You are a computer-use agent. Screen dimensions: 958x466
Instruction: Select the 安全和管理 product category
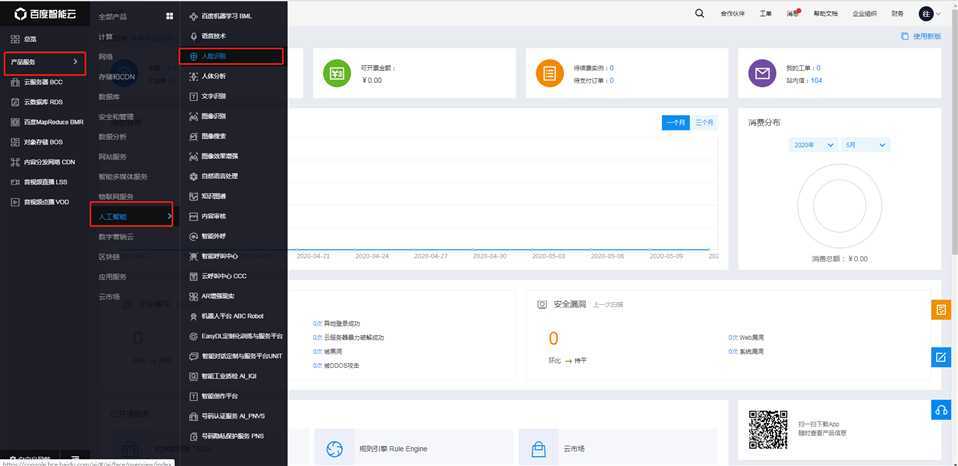pyautogui.click(x=115, y=116)
